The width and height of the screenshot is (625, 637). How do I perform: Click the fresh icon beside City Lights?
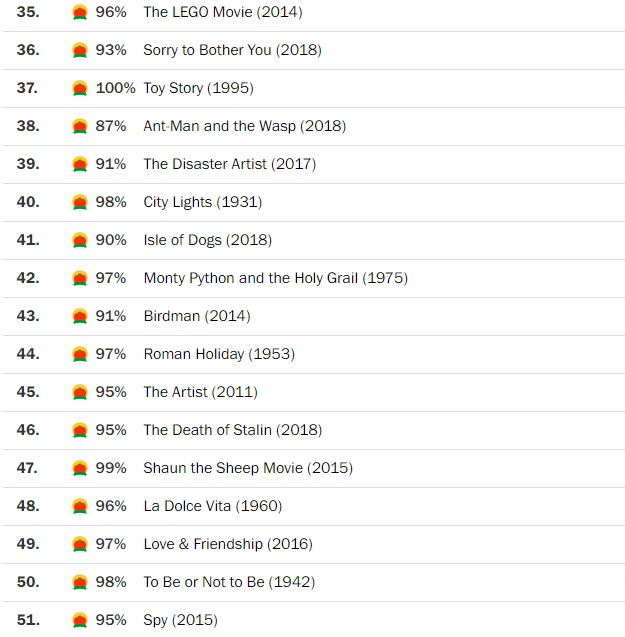[x=80, y=202]
